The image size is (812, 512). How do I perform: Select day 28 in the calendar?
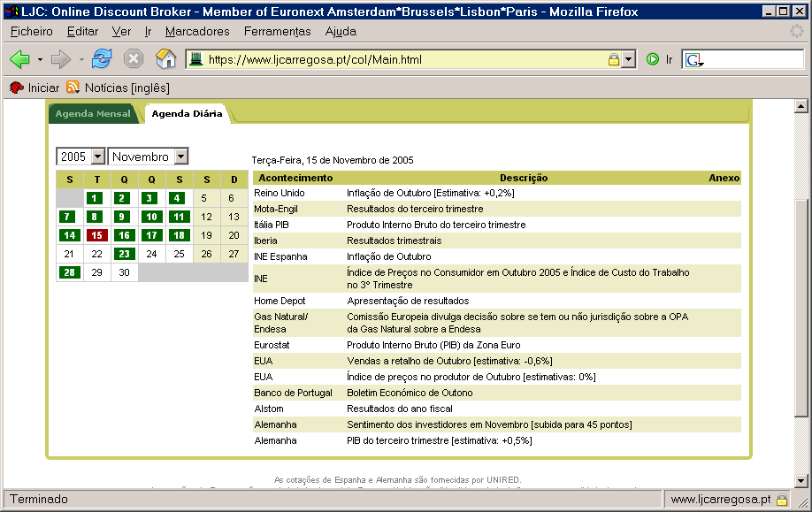(69, 272)
